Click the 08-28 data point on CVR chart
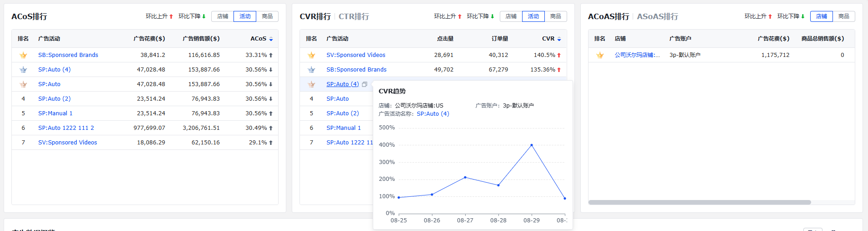The image size is (868, 231). point(498,185)
